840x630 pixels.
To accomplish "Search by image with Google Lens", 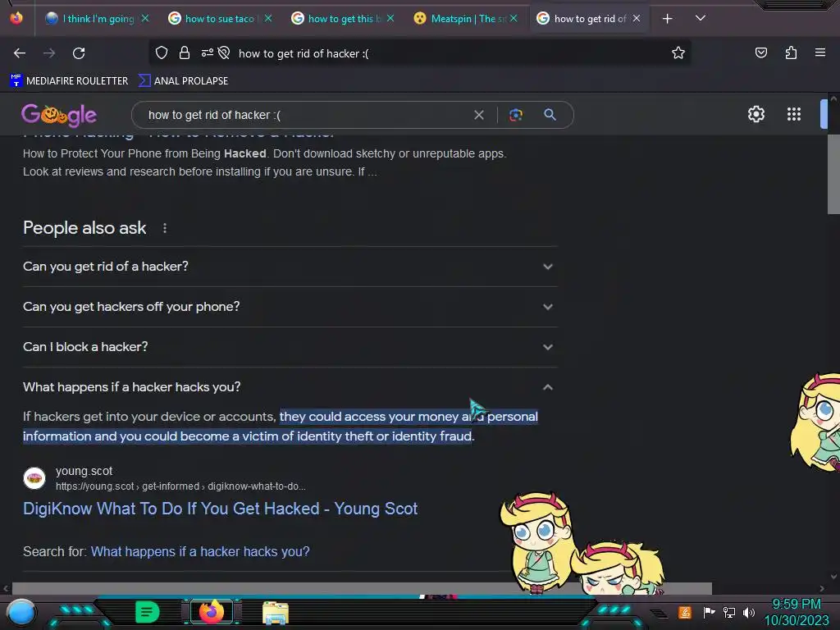I will pos(515,115).
